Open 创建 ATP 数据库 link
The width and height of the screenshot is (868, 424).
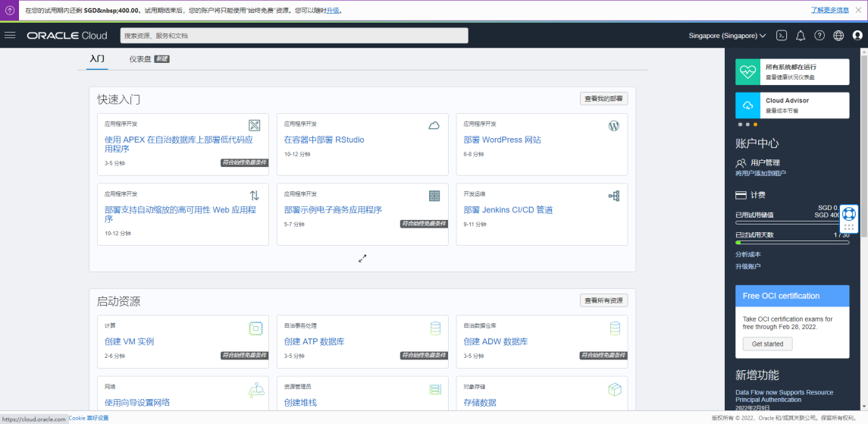click(x=315, y=341)
